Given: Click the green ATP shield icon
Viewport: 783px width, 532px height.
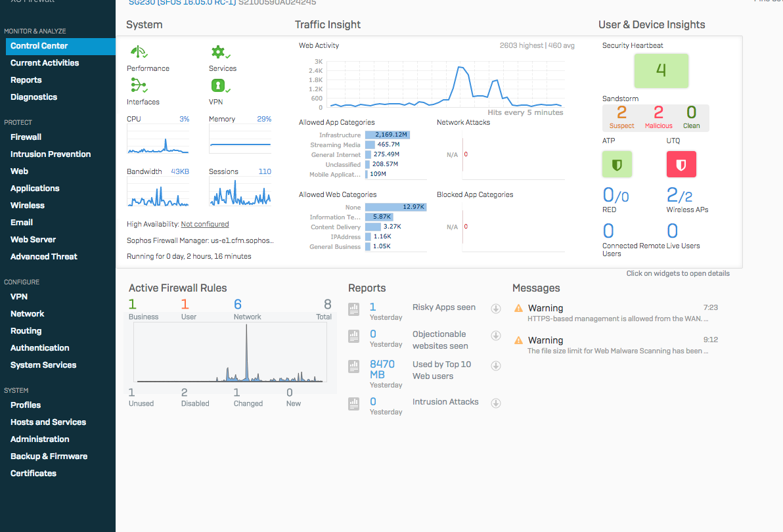Looking at the screenshot, I should (x=617, y=164).
